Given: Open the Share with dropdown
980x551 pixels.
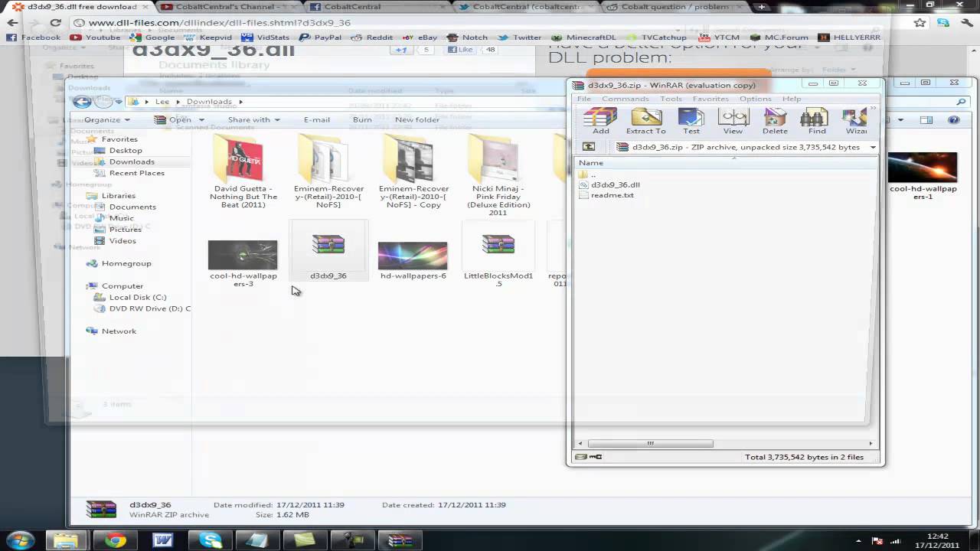Looking at the screenshot, I should click(x=253, y=119).
